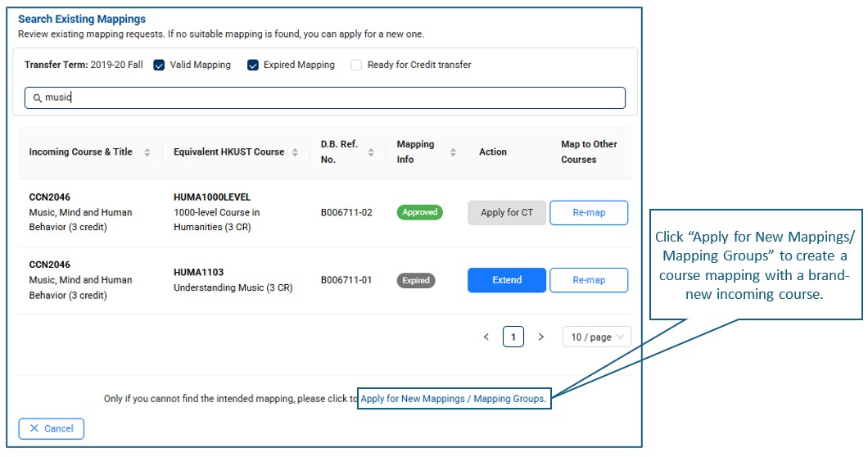Click the Cancel button

(51, 429)
